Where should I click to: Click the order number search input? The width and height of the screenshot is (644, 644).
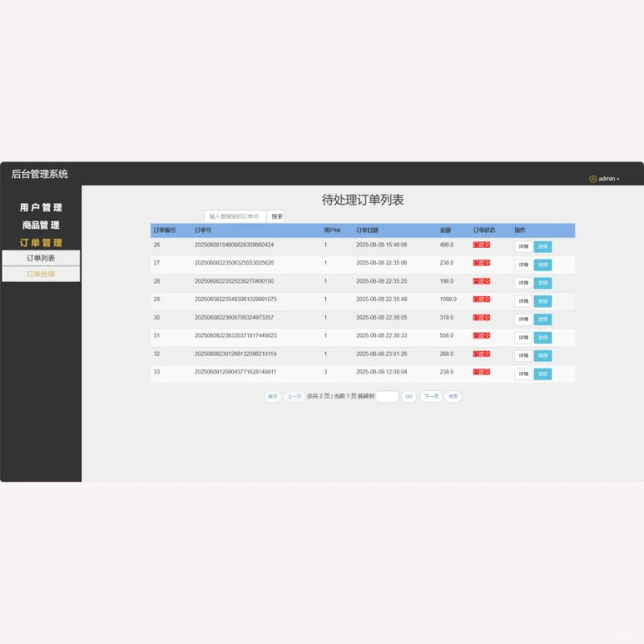(x=236, y=216)
